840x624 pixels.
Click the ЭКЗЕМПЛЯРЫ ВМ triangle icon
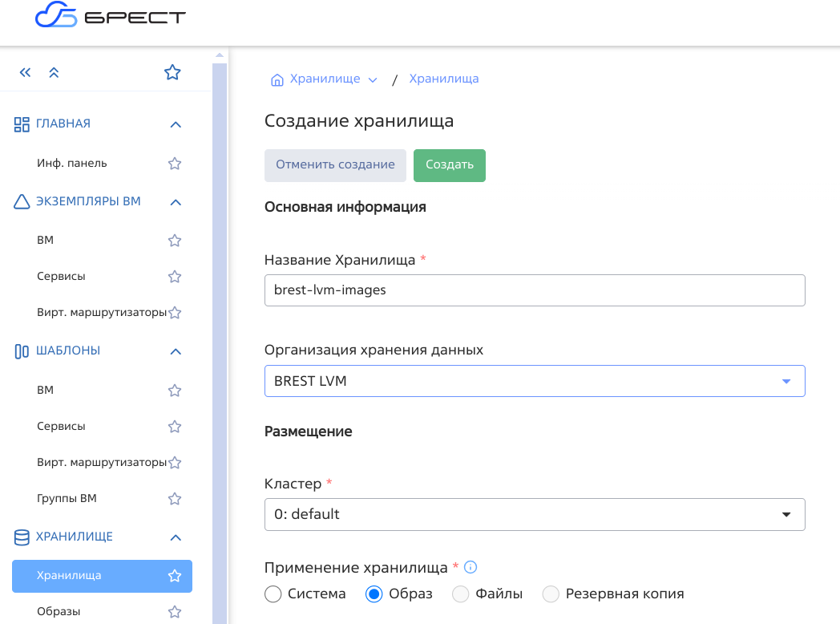[20, 202]
